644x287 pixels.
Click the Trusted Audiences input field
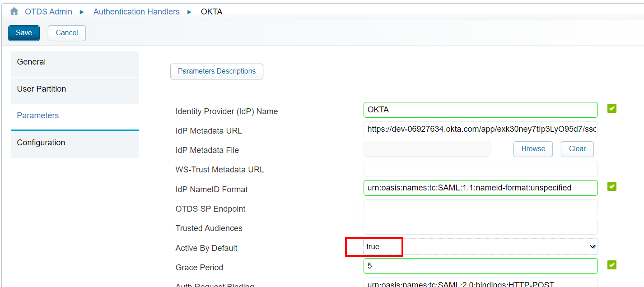coord(480,227)
